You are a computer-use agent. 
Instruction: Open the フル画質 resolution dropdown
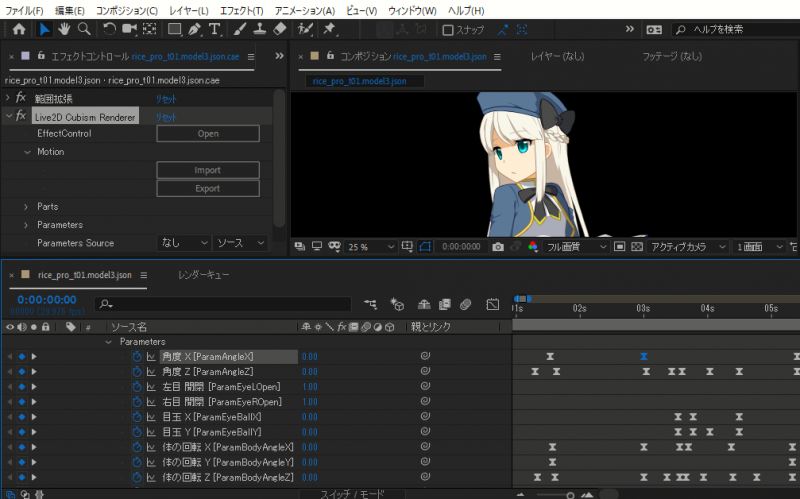[576, 246]
